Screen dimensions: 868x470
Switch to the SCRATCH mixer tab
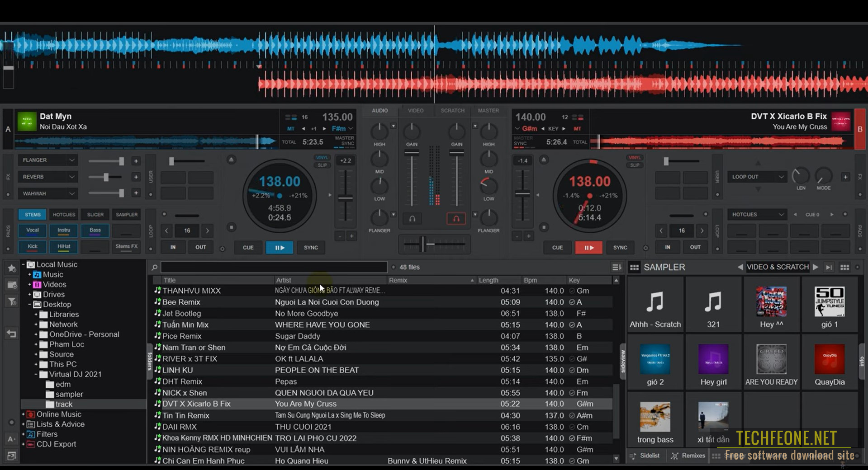[x=452, y=110]
